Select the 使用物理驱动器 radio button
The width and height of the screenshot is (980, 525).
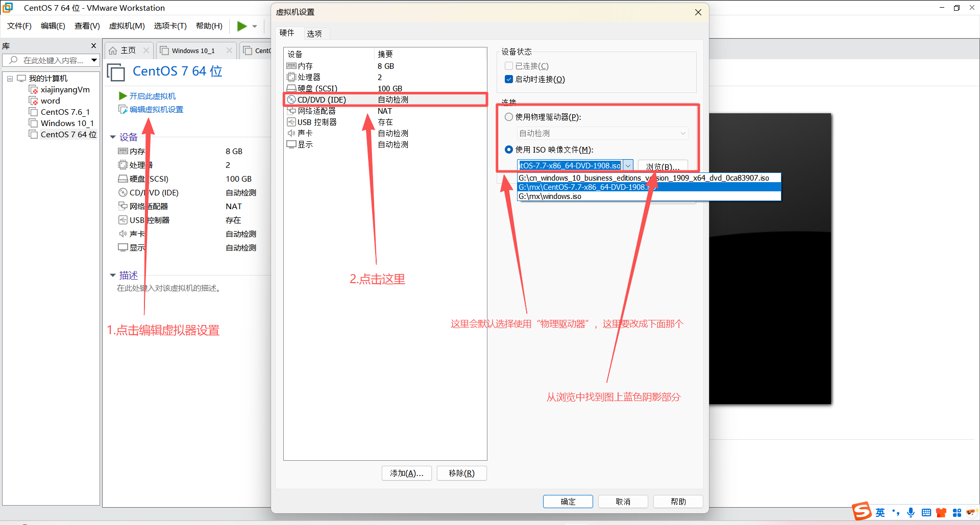pos(509,116)
